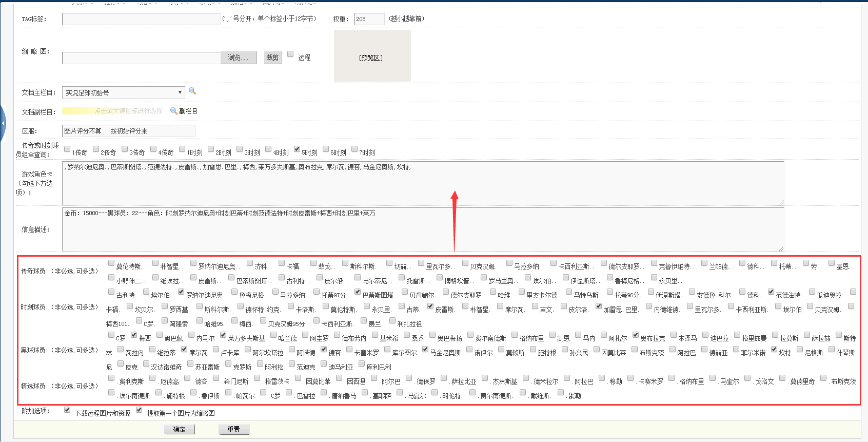The width and height of the screenshot is (868, 442).
Task: Select the 孙兴民 checkbox
Action: (x=565, y=349)
